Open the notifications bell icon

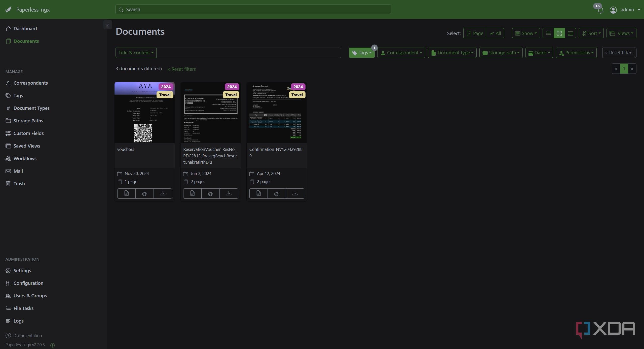coord(600,10)
